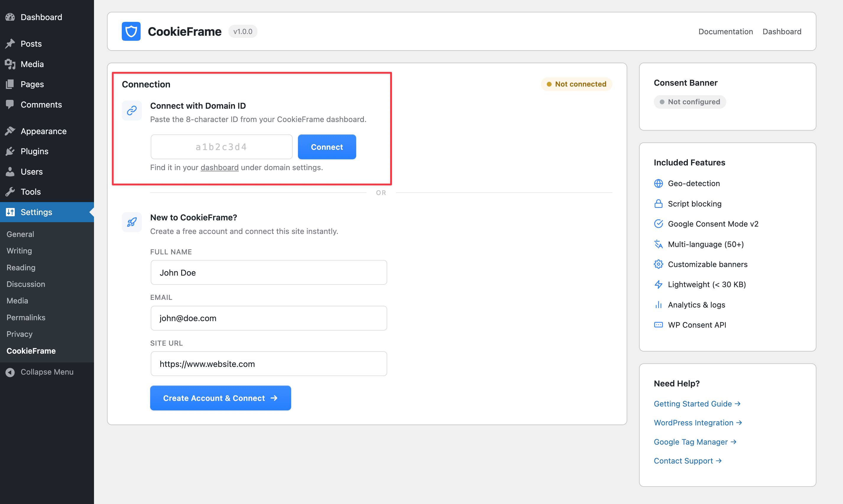The image size is (843, 504).
Task: Click the Collapse Menu label
Action: [x=47, y=372]
